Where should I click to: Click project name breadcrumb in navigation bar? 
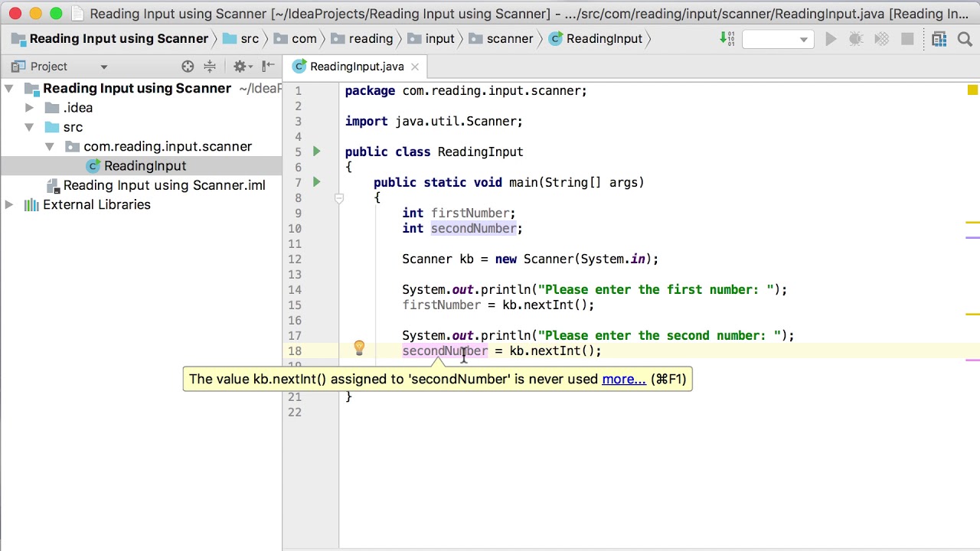tap(119, 39)
